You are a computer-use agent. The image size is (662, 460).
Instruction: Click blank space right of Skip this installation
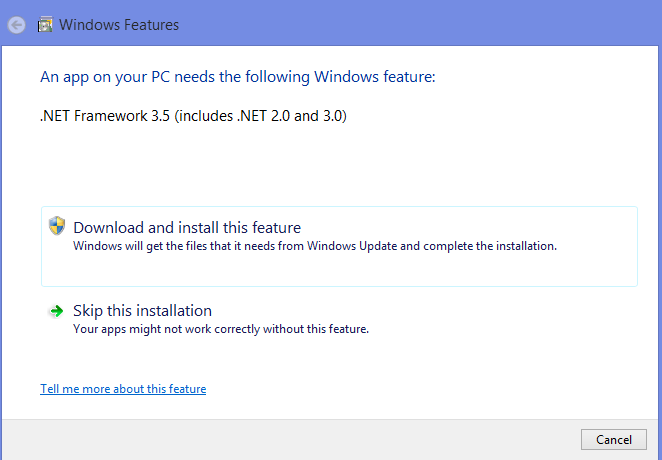pos(450,312)
